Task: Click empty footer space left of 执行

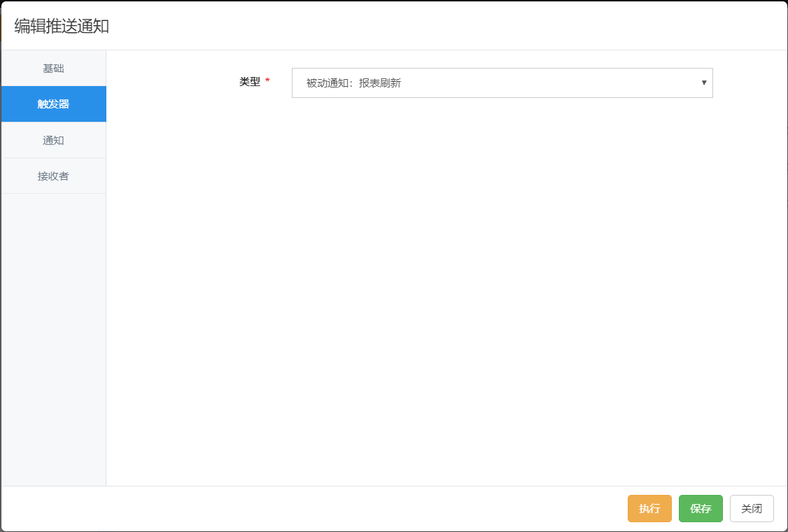Action: point(315,509)
